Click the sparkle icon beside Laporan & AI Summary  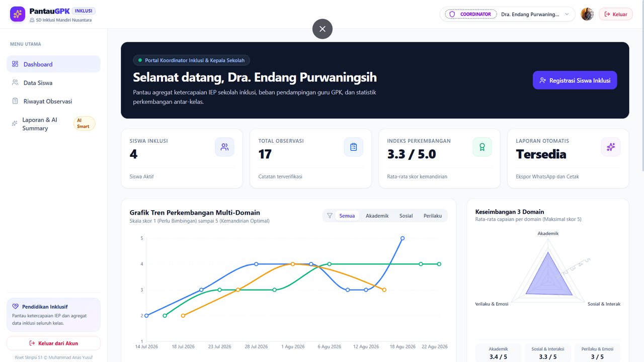pos(15,124)
